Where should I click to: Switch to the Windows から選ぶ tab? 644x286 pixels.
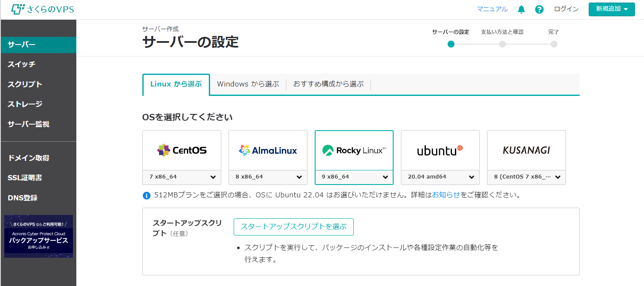tap(248, 84)
